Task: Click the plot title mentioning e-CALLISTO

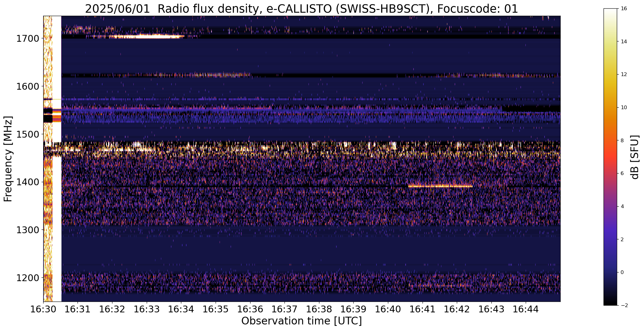Action: 301,9
